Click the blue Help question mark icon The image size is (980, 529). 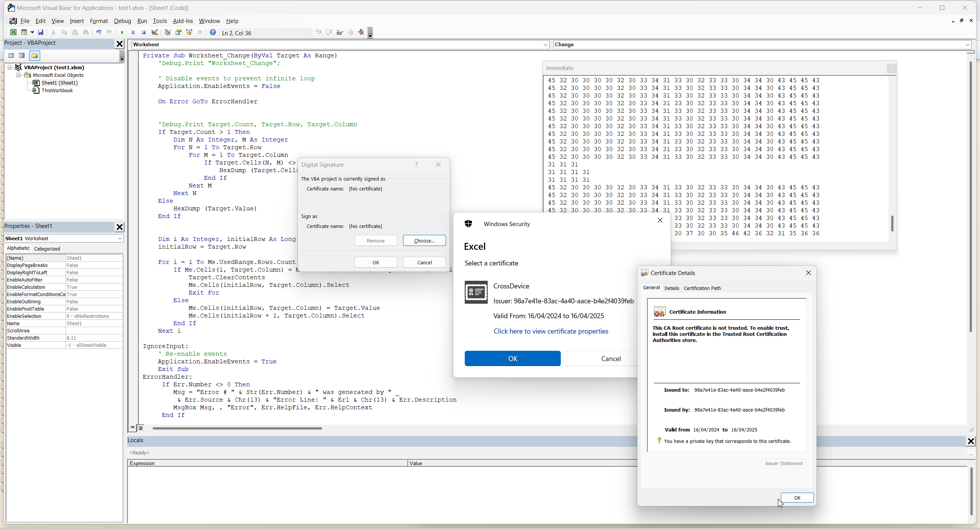(213, 33)
